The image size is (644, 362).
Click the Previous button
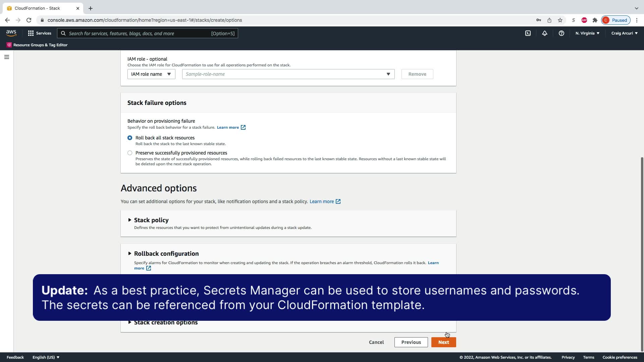click(411, 342)
